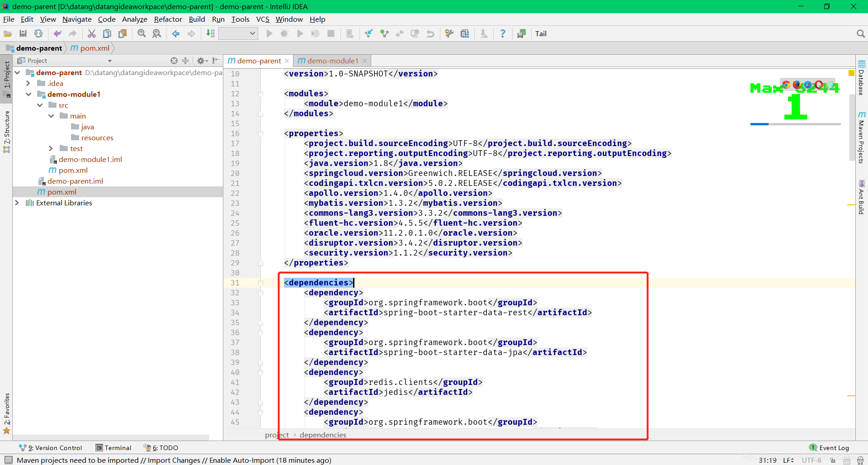Toggle the Favorites tool window
Screen dimensions: 868x465
(x=7, y=413)
